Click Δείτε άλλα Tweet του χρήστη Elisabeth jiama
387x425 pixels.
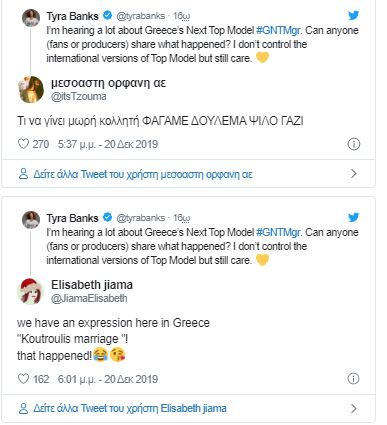click(x=130, y=409)
